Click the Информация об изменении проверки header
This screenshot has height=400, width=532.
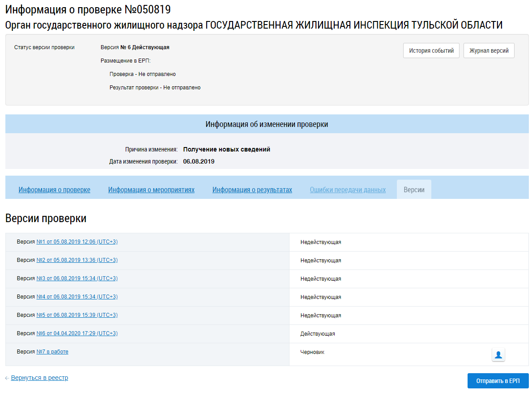[x=267, y=124]
